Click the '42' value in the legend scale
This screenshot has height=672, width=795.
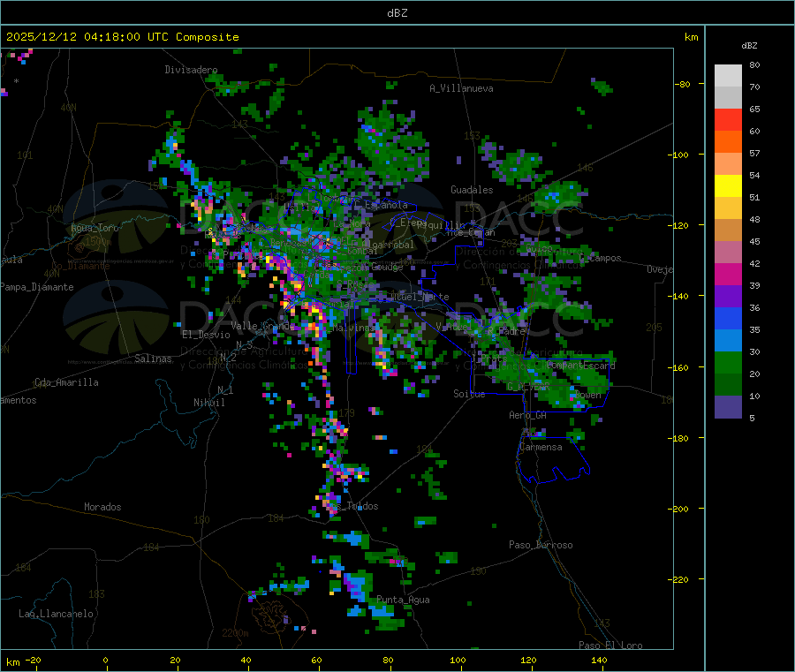click(x=754, y=263)
